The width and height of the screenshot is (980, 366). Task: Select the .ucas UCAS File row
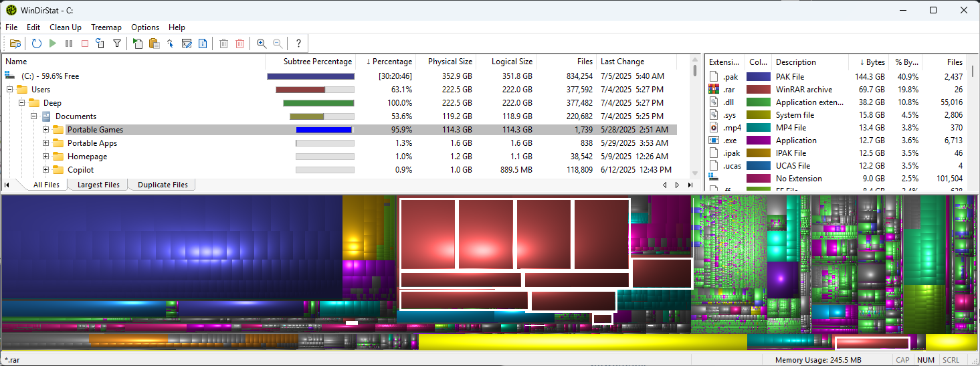pyautogui.click(x=836, y=166)
